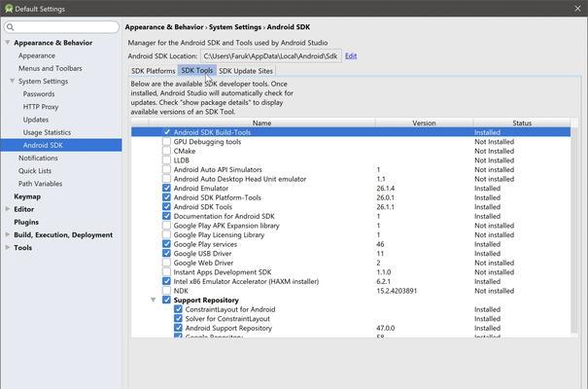This screenshot has height=389, width=588.
Task: Open Updates settings page
Action: (x=36, y=120)
